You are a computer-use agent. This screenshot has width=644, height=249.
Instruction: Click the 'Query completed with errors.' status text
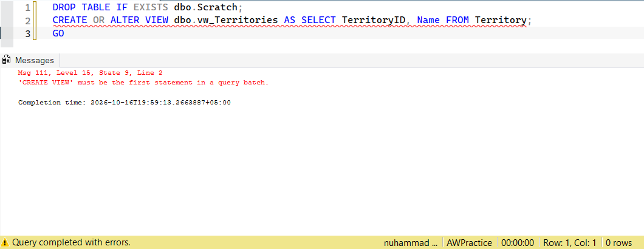coord(71,242)
